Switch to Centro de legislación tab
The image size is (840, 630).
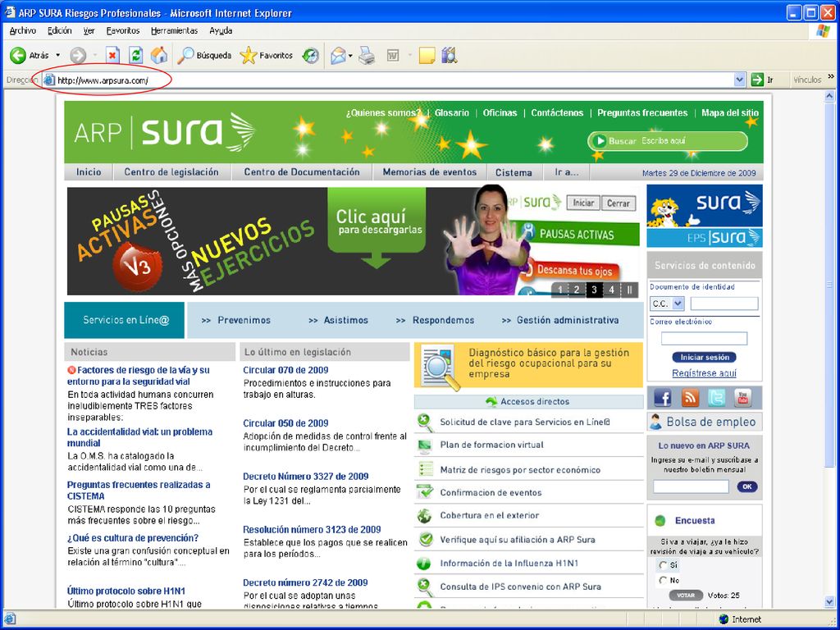click(171, 172)
